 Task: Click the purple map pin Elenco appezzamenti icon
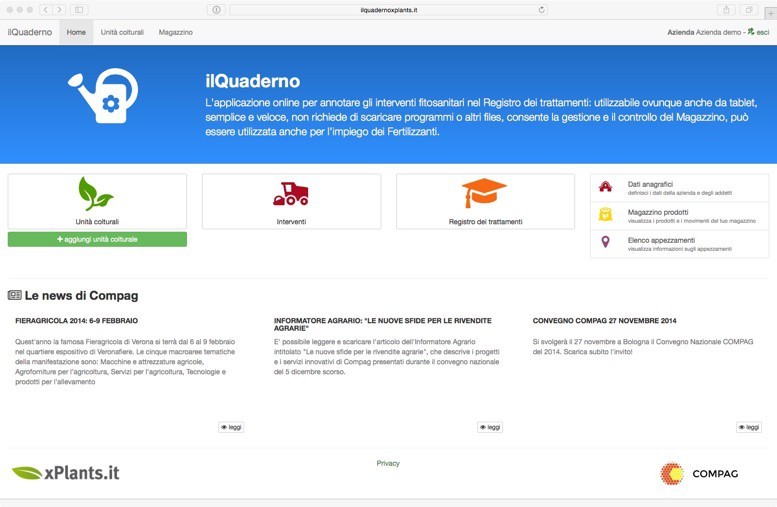coord(605,242)
